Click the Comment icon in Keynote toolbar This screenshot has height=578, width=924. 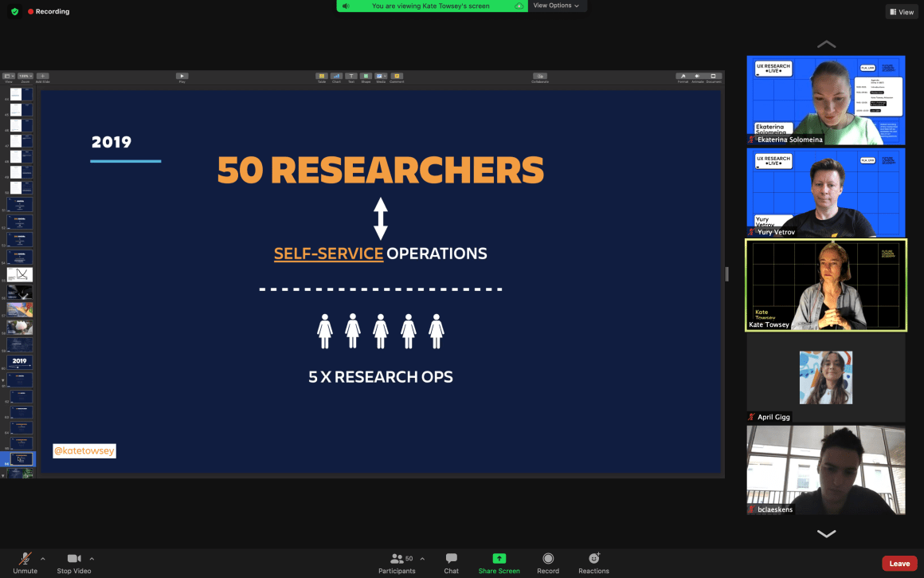(397, 76)
